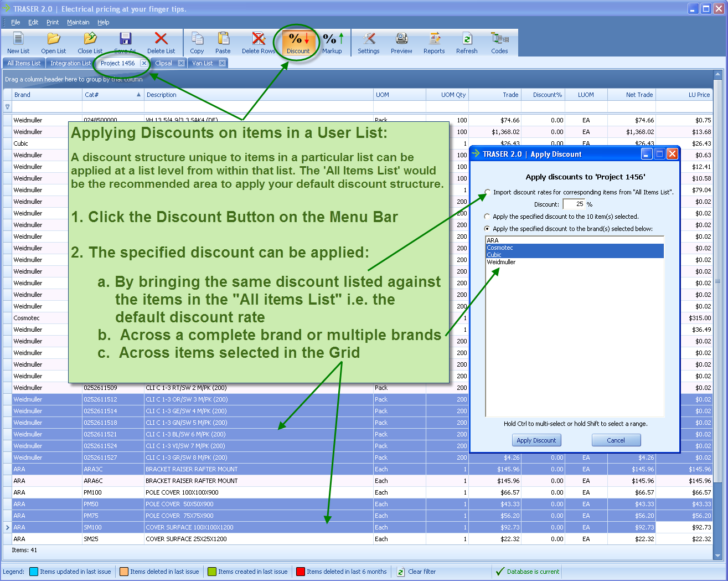Select Cosmotec in the brand list
728x581 pixels.
tap(575, 248)
